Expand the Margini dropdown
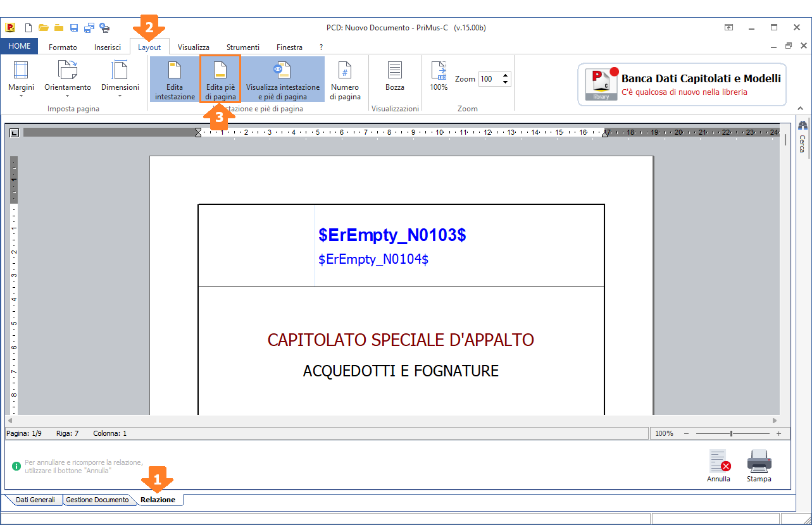The width and height of the screenshot is (812, 525). pyautogui.click(x=21, y=78)
